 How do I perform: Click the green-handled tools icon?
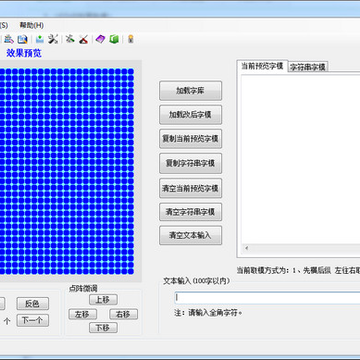click(x=70, y=39)
